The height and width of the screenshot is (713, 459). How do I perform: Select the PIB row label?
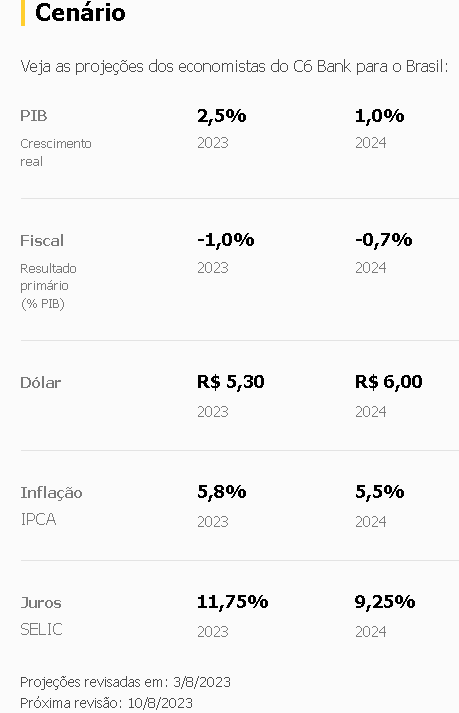click(x=34, y=115)
